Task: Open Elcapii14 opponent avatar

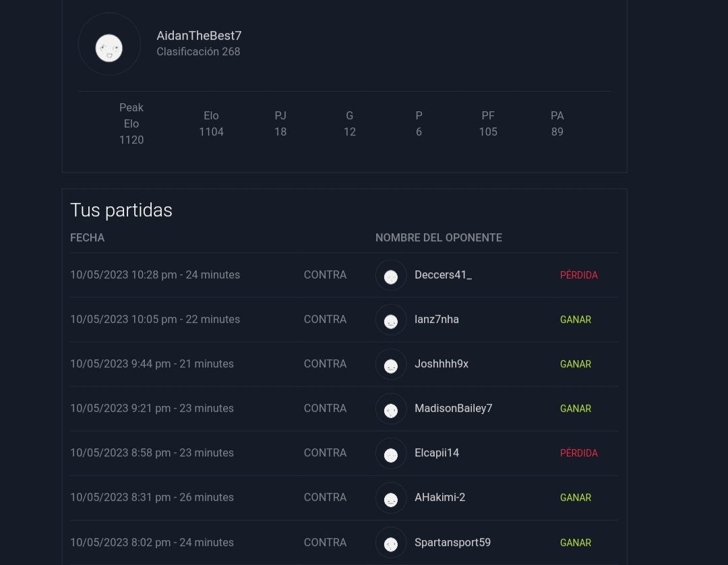Action: [x=391, y=454]
